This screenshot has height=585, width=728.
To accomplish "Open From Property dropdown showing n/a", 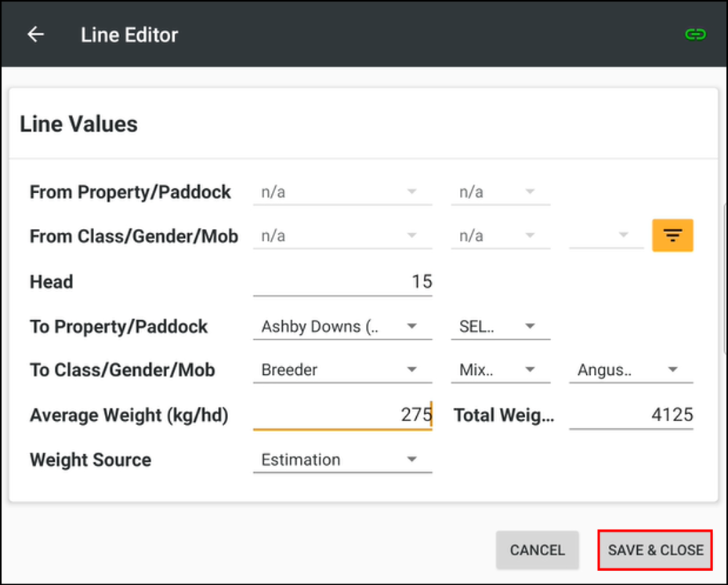I will 342,193.
